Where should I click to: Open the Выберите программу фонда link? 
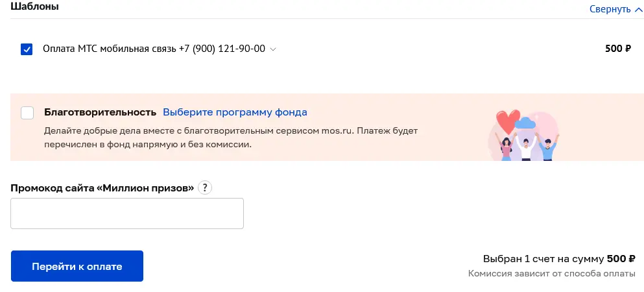(x=235, y=112)
